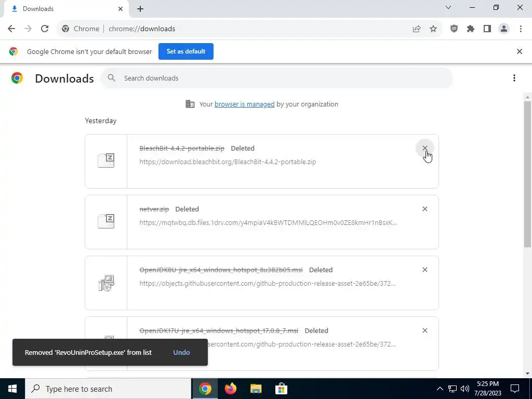Click the struck-through OpenJDK17U file name
532x399 pixels.
coord(219,330)
